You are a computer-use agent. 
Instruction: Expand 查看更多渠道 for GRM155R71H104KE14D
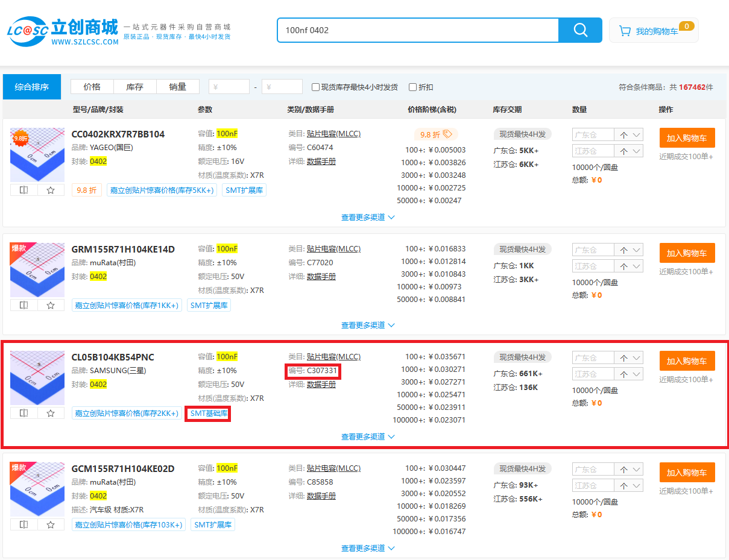point(368,325)
